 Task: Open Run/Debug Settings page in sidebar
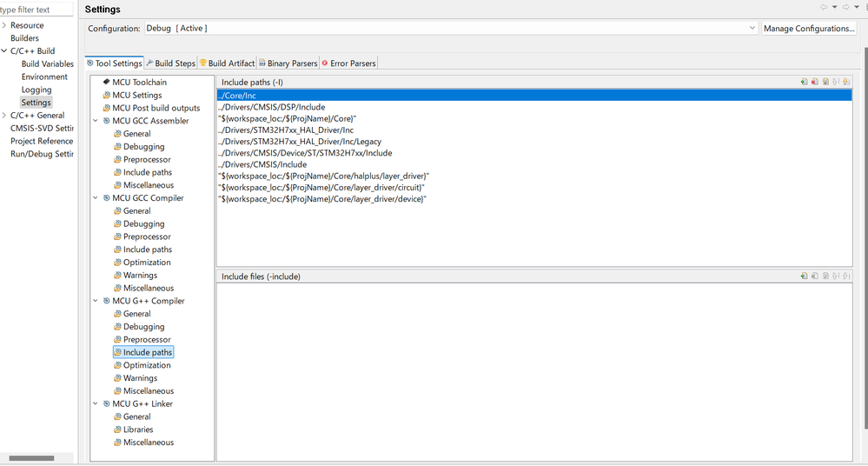click(x=42, y=154)
